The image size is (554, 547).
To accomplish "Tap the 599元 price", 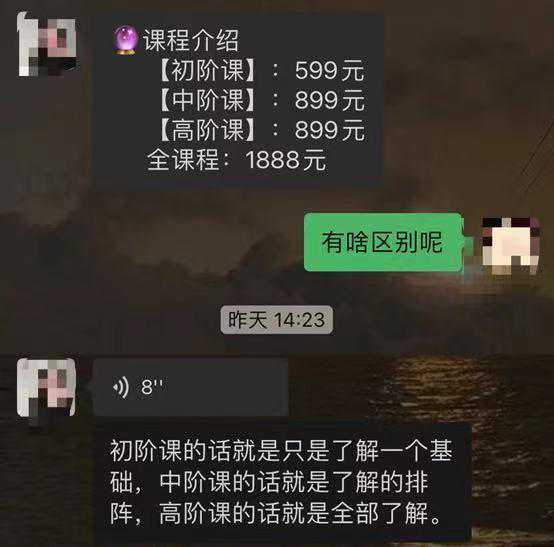I will tap(329, 71).
